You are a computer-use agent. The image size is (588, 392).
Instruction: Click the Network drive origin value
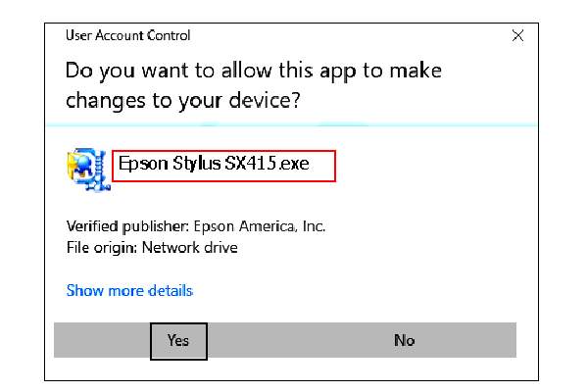190,248
